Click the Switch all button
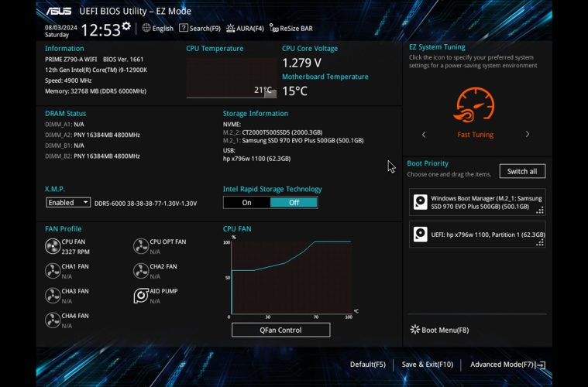The image size is (588, 387). pos(522,171)
